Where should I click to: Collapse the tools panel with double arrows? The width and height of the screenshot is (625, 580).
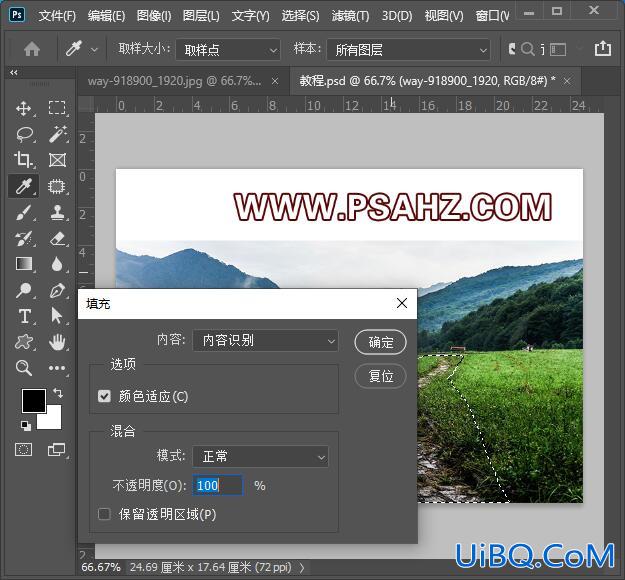(x=14, y=73)
